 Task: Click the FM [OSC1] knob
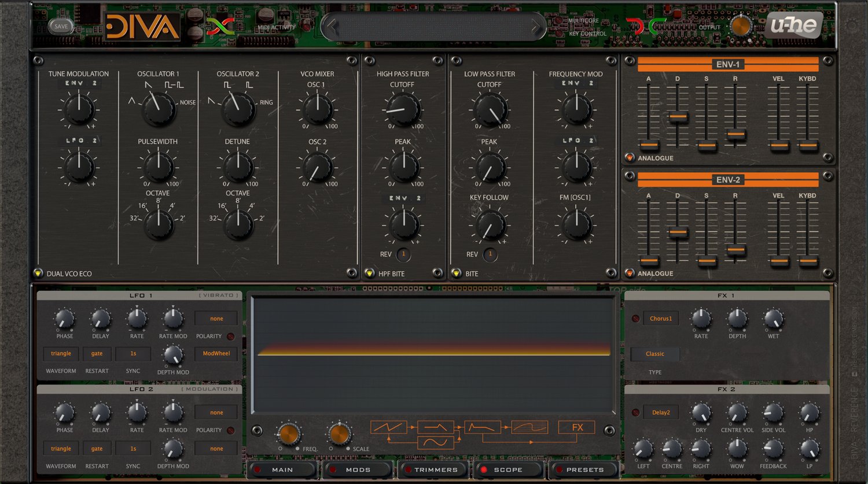576,224
